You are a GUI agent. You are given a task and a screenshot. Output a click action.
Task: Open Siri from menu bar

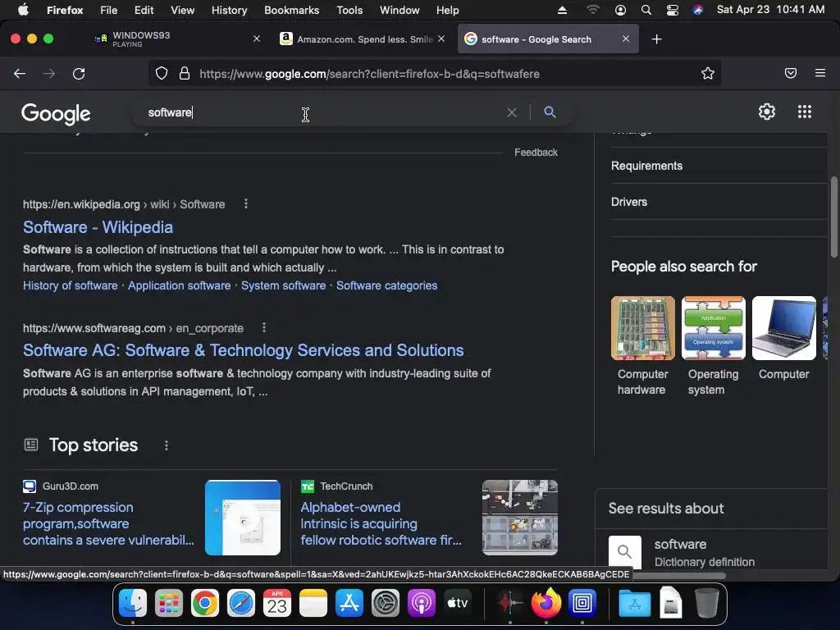pyautogui.click(x=697, y=10)
